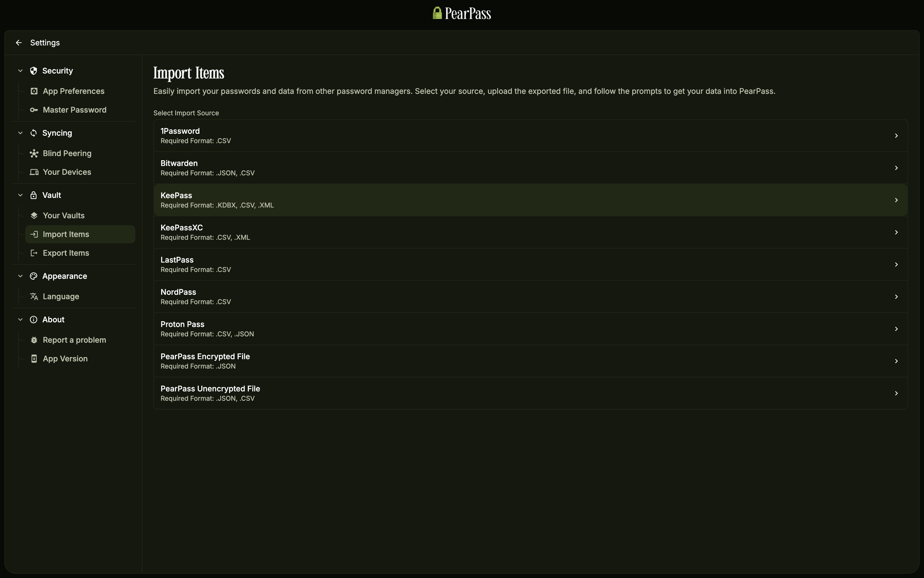
Task: Click the chevron on the KeePass row
Action: click(x=896, y=200)
